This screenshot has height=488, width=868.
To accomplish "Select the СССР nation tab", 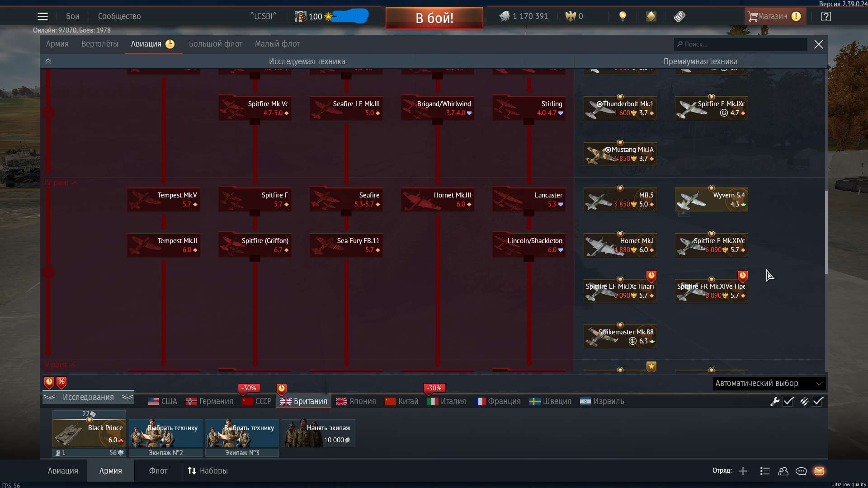I will [257, 401].
